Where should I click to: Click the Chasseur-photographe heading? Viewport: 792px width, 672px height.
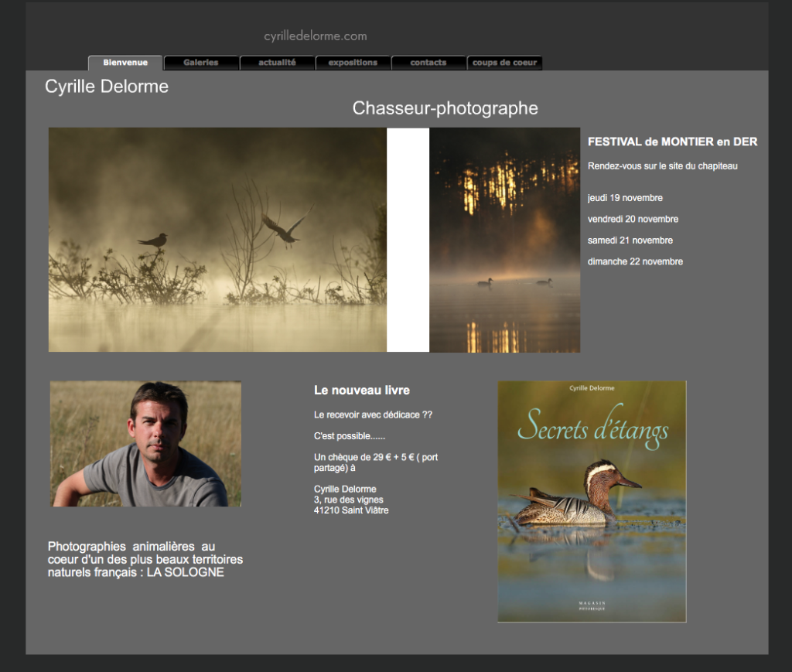coord(445,108)
